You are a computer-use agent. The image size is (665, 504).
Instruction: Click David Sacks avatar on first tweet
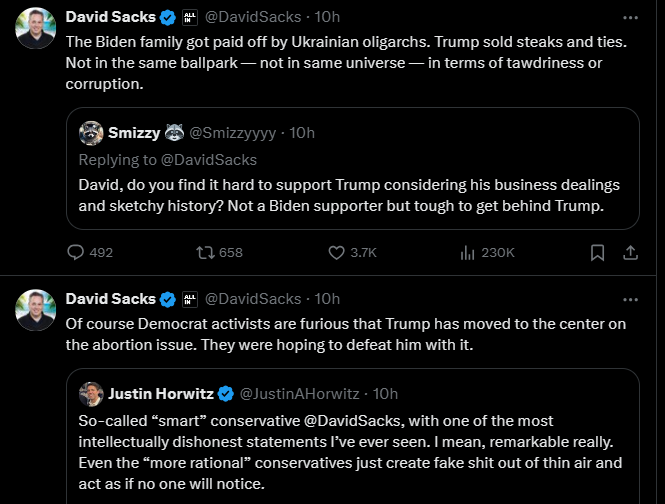35,28
